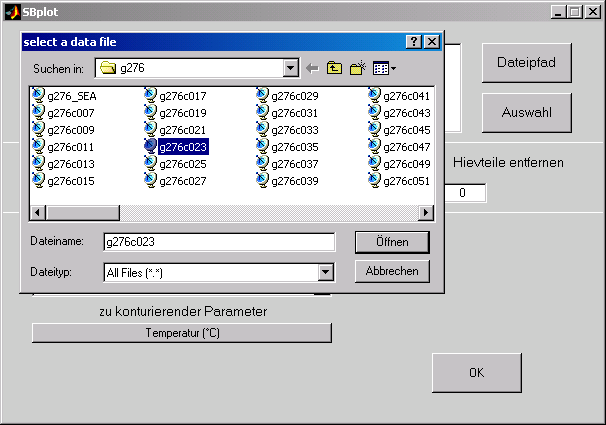The image size is (606, 425).
Task: Click the back arrow navigation icon
Action: click(313, 68)
